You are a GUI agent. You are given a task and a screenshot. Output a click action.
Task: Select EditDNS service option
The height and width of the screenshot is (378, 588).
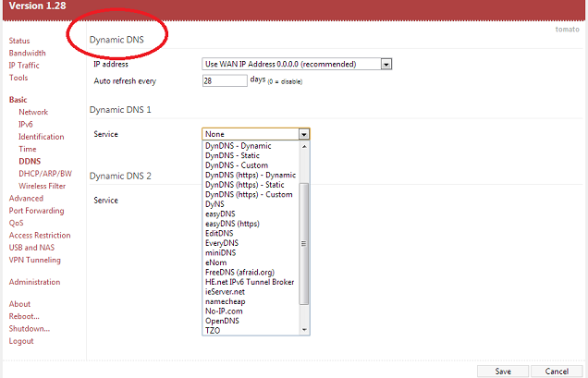pyautogui.click(x=251, y=233)
